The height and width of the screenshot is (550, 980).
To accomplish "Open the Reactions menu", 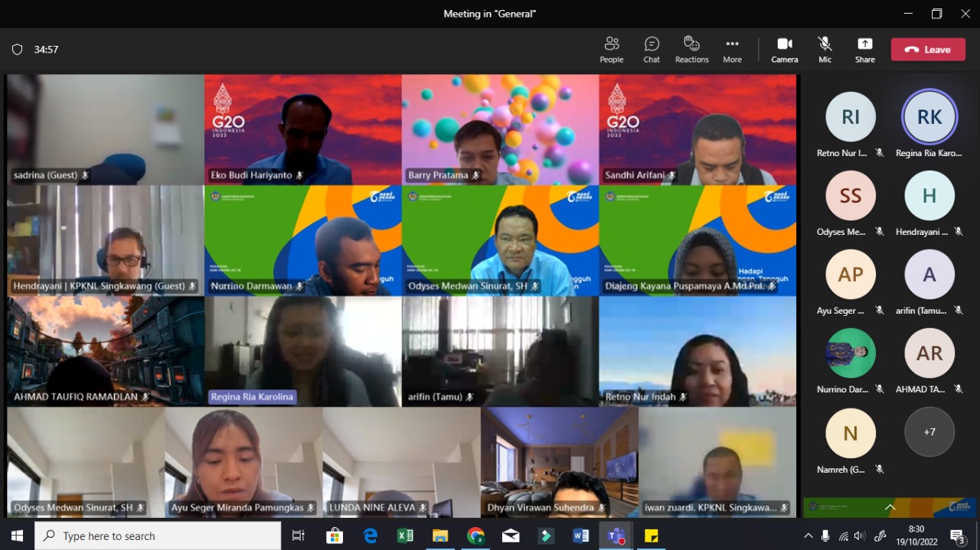I will pyautogui.click(x=691, y=50).
